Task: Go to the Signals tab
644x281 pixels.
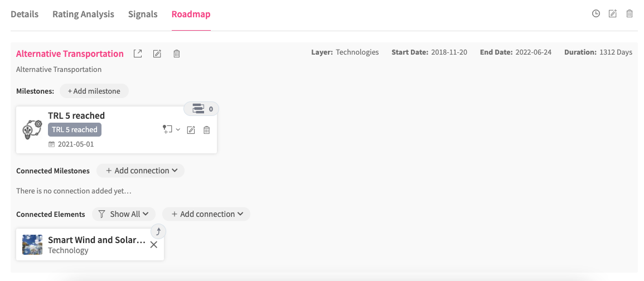Action: (x=143, y=14)
